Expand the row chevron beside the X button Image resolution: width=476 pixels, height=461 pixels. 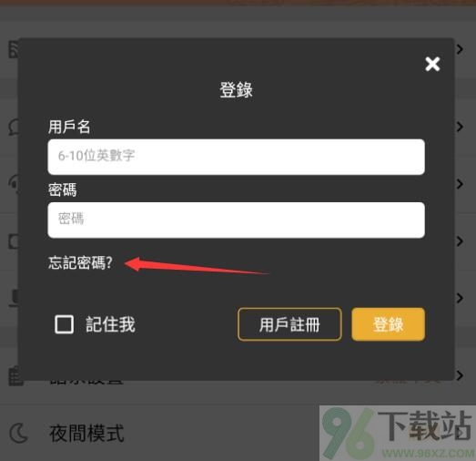460,49
